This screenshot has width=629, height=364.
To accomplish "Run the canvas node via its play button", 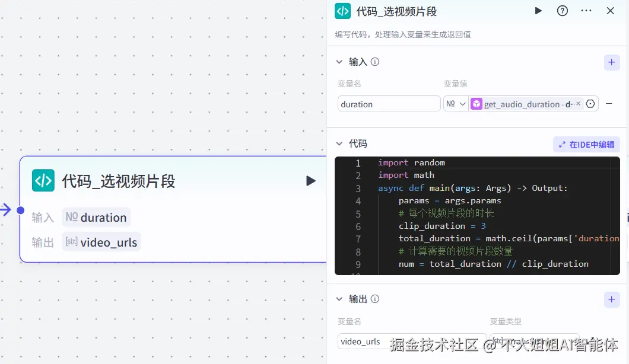I will 311,181.
